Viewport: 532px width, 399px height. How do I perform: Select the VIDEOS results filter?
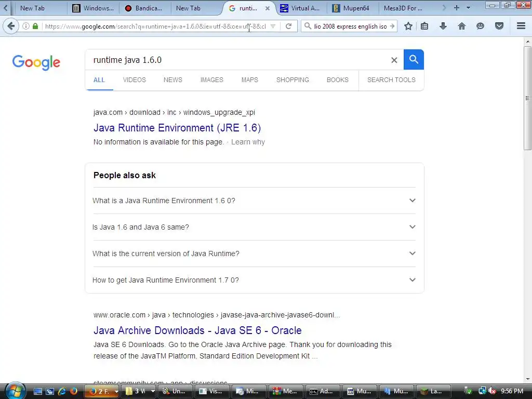135,79
